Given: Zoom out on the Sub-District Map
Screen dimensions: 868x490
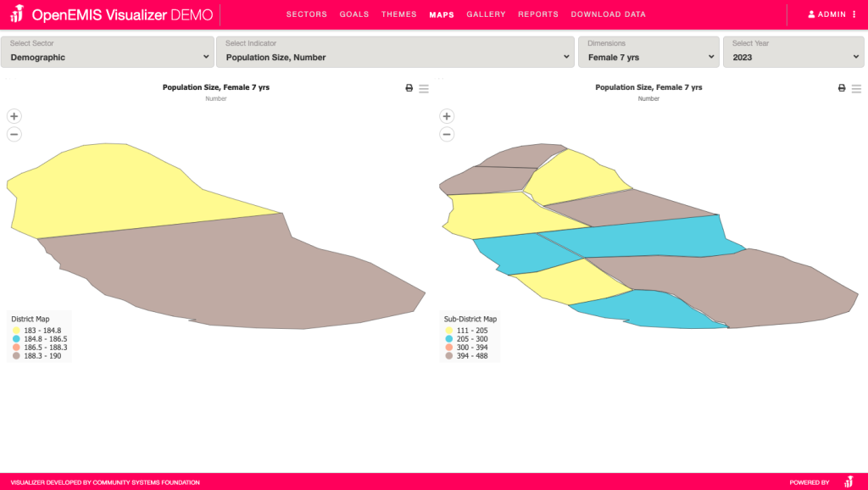Looking at the screenshot, I should click(448, 134).
